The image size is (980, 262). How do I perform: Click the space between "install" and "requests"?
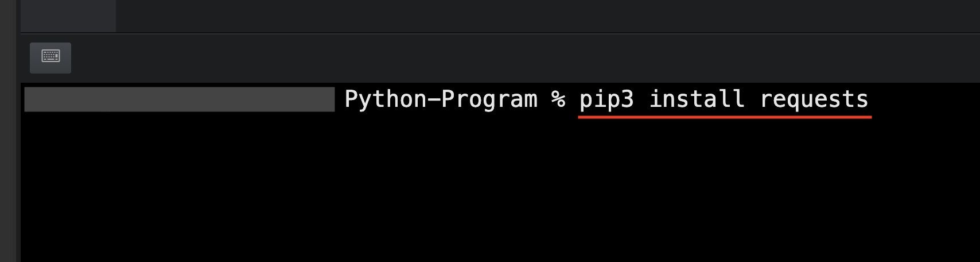752,99
